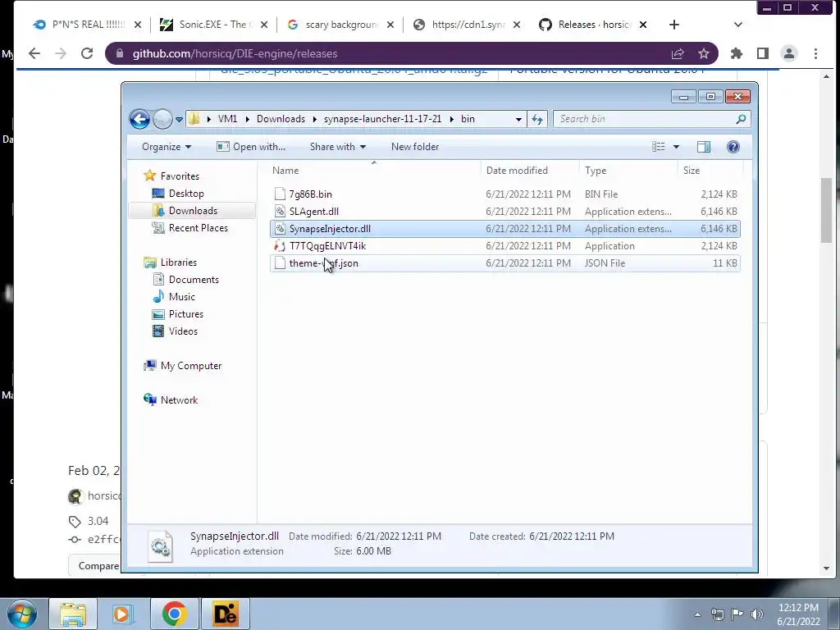Open Documents library
This screenshot has height=630, width=840.
pyautogui.click(x=194, y=280)
